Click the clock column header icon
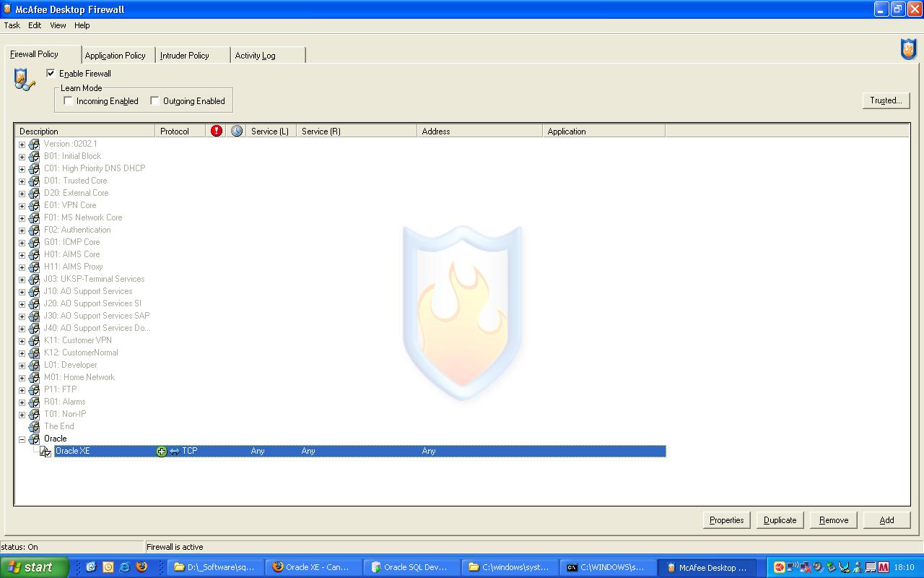The height and width of the screenshot is (578, 924). (237, 131)
